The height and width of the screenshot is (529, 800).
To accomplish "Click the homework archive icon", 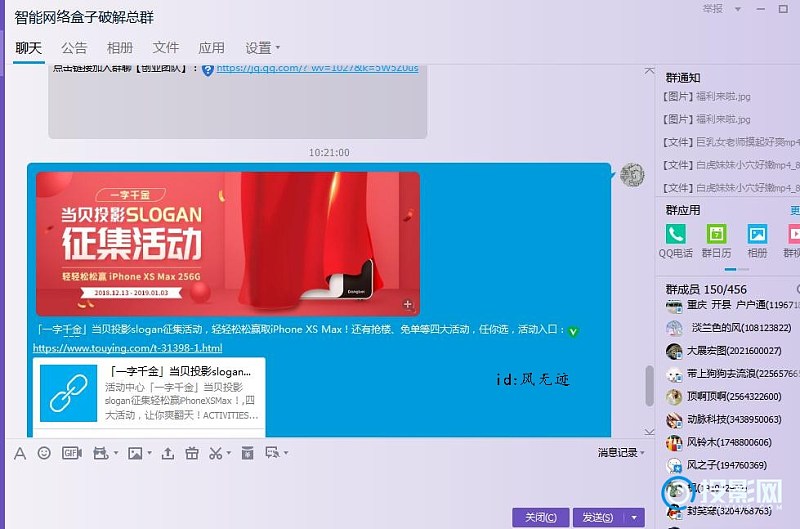I will coord(247,452).
